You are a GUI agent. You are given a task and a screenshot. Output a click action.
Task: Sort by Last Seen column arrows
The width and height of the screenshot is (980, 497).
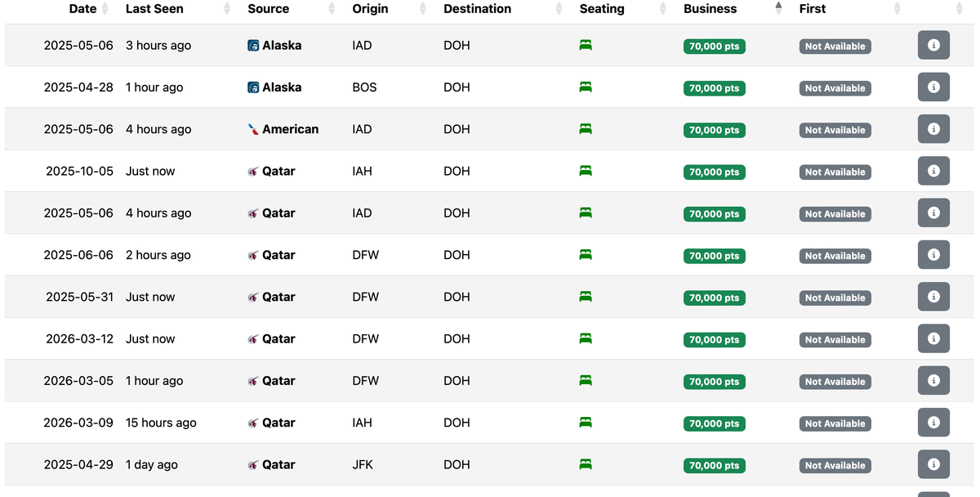227,9
